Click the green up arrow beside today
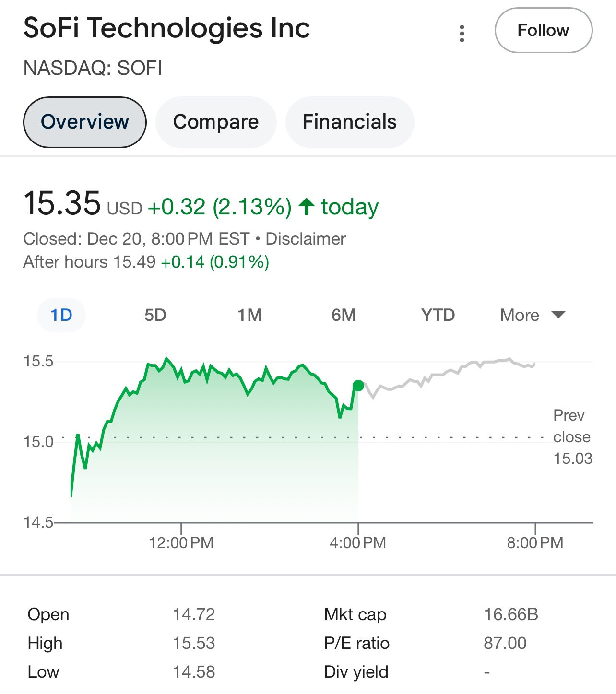This screenshot has width=616, height=694. click(307, 207)
